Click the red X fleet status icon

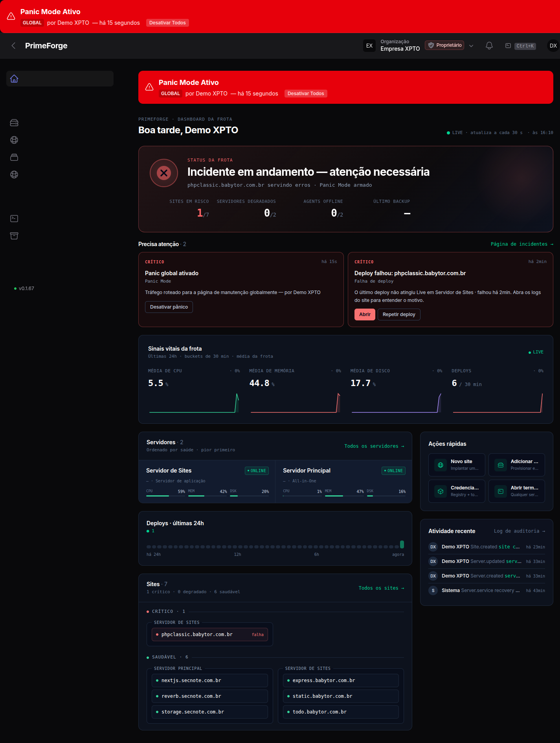coord(164,173)
